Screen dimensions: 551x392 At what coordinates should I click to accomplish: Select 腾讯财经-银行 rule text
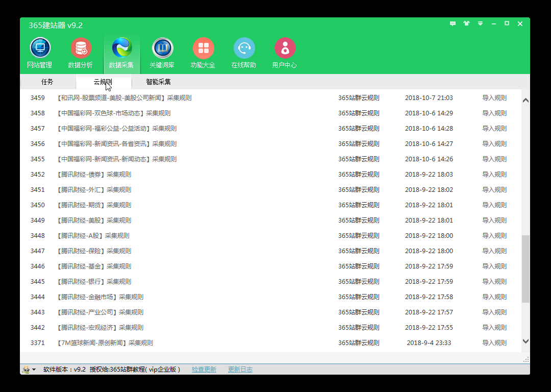point(94,282)
